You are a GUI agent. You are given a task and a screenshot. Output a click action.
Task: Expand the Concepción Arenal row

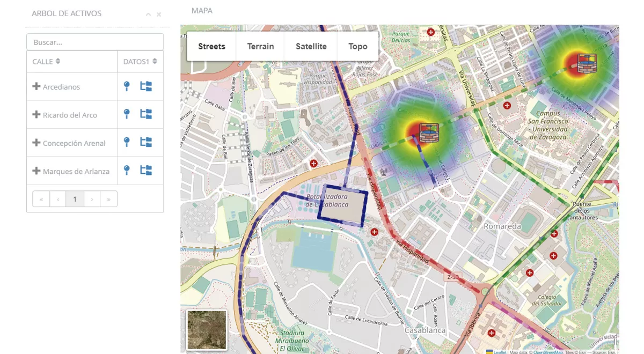[36, 143]
